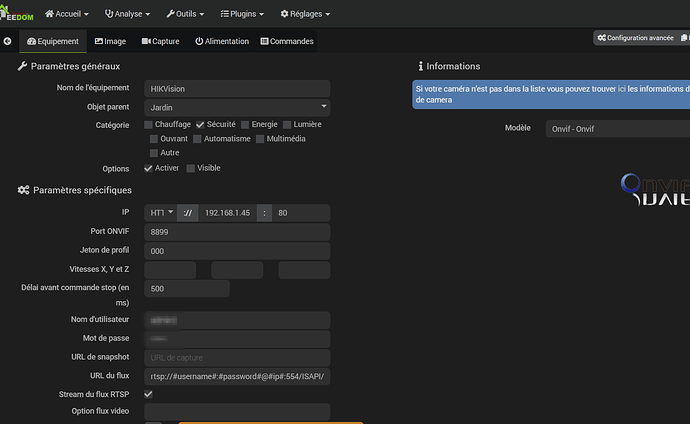This screenshot has width=690, height=424.
Task: Open the Plugins menu
Action: [242, 14]
